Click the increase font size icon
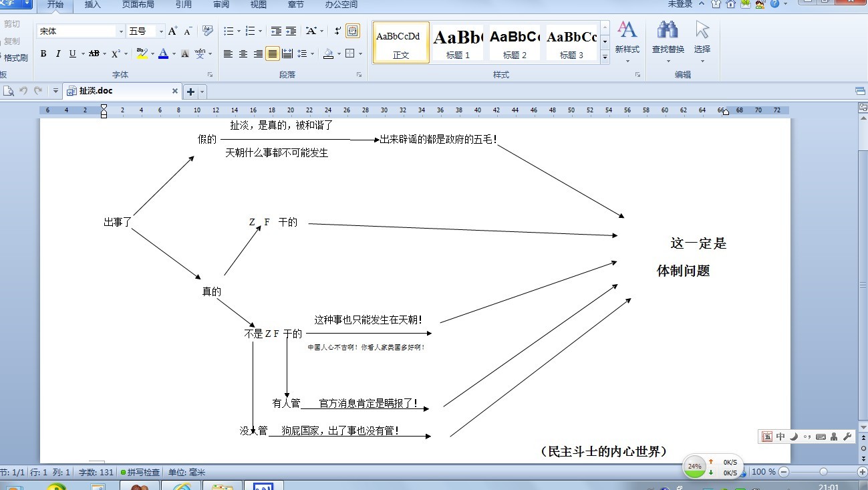Image resolution: width=868 pixels, height=490 pixels. pyautogui.click(x=172, y=31)
